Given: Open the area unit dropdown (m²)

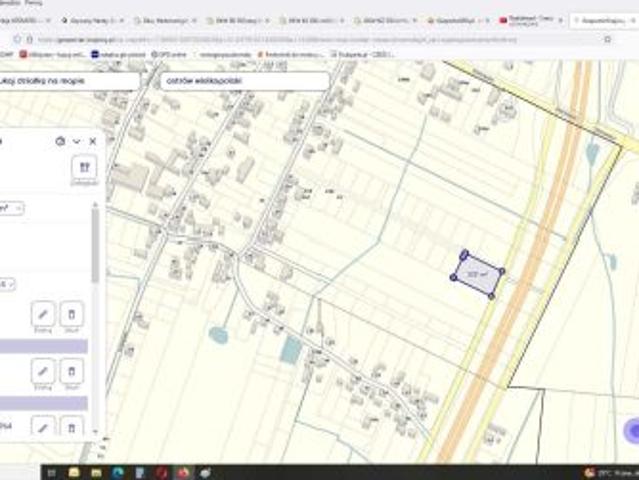Looking at the screenshot, I should click(x=11, y=208).
